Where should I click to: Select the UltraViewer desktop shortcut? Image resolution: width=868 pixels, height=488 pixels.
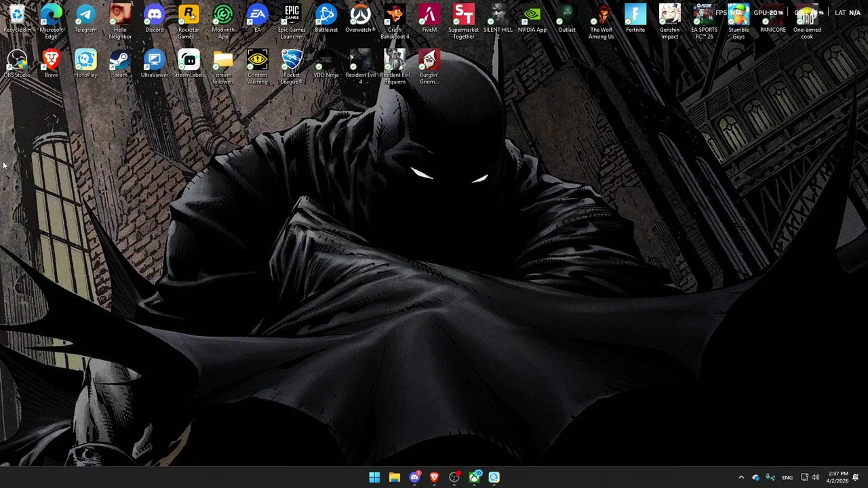tap(155, 64)
